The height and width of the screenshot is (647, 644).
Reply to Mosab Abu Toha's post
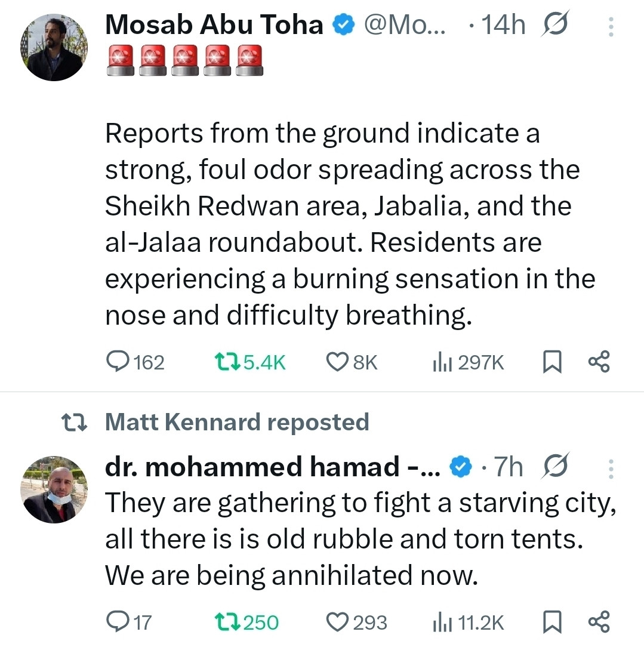pyautogui.click(x=135, y=362)
